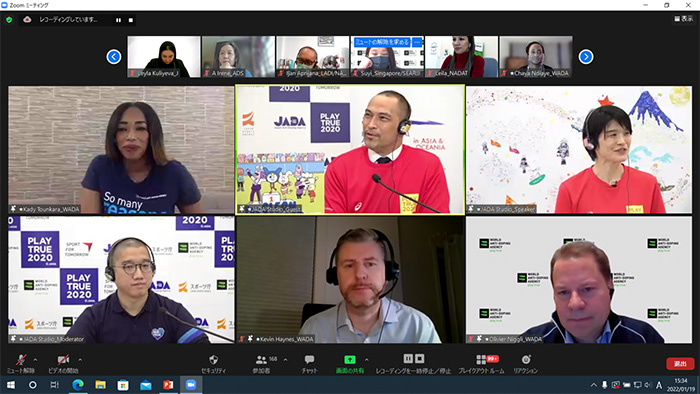Stop recording with the top square button
Viewport: 700px width, 394px height.
click(131, 20)
